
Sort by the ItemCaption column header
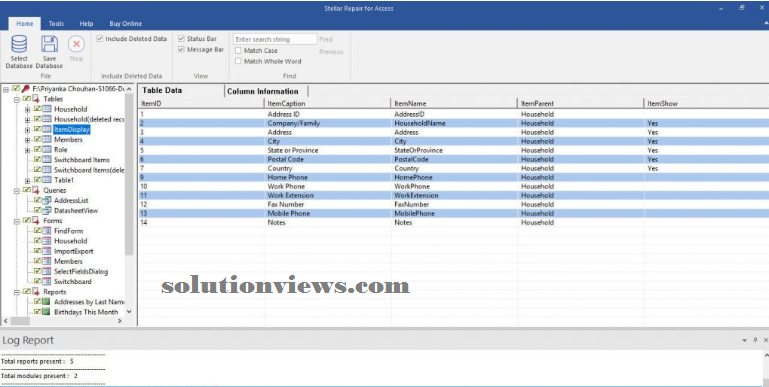tap(328, 103)
